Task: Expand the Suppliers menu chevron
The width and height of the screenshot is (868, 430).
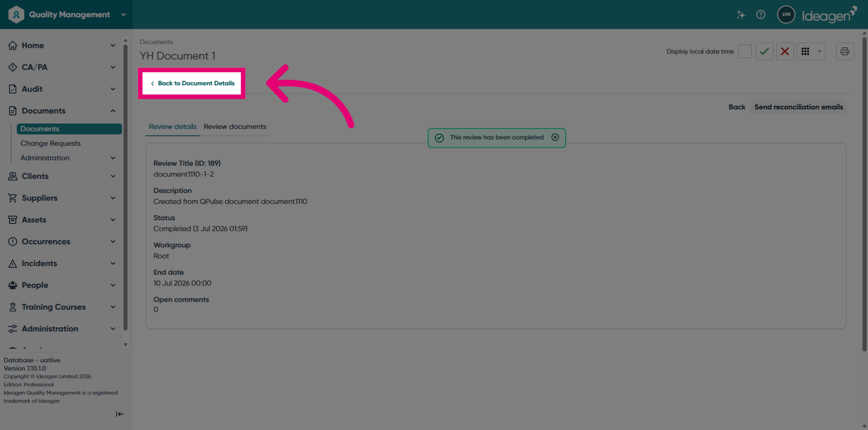Action: click(113, 198)
